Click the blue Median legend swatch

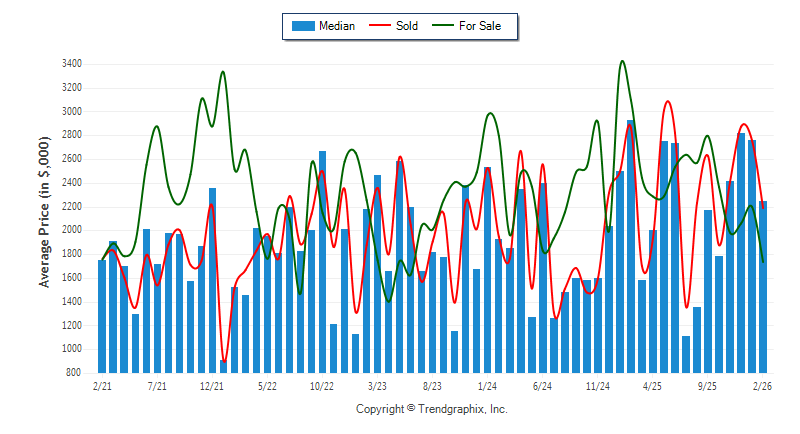point(301,26)
